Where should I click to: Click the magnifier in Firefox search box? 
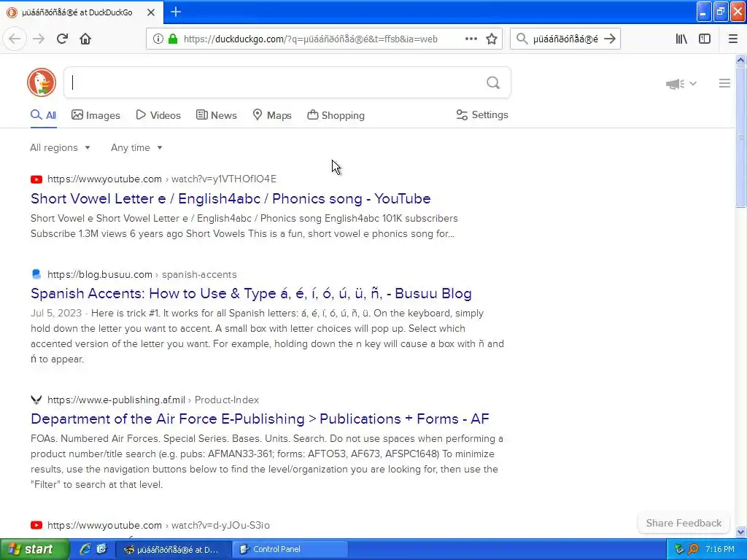[522, 39]
